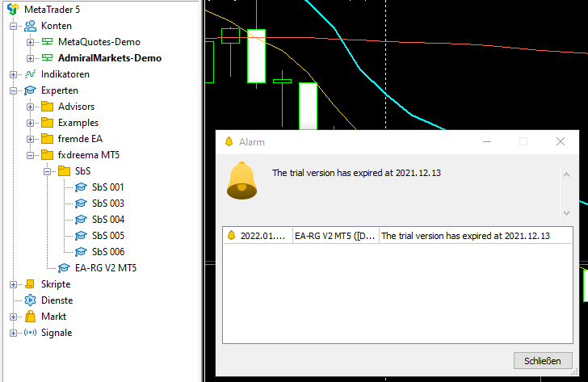Screen dimensions: 588x382
Task: Click the SbS folder icon
Action: coord(64,171)
